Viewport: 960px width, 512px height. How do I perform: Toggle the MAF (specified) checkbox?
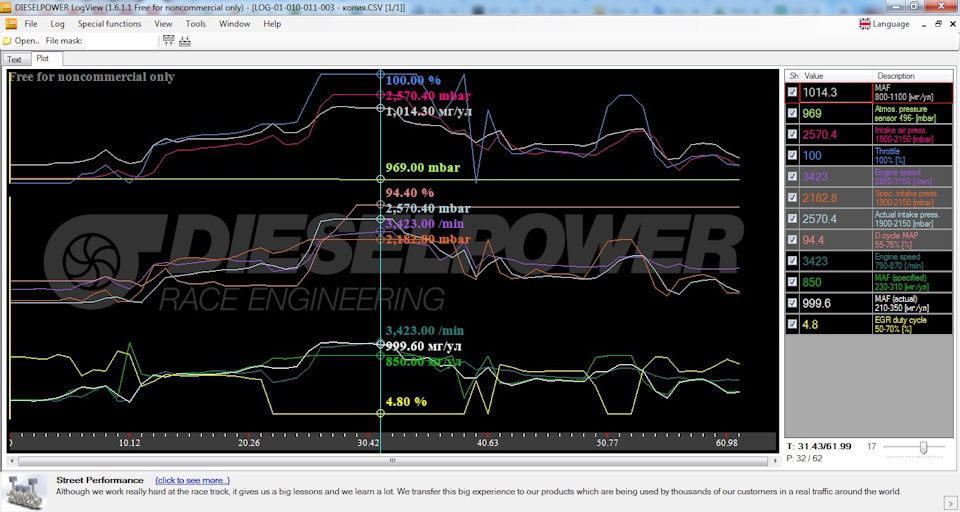(x=793, y=282)
